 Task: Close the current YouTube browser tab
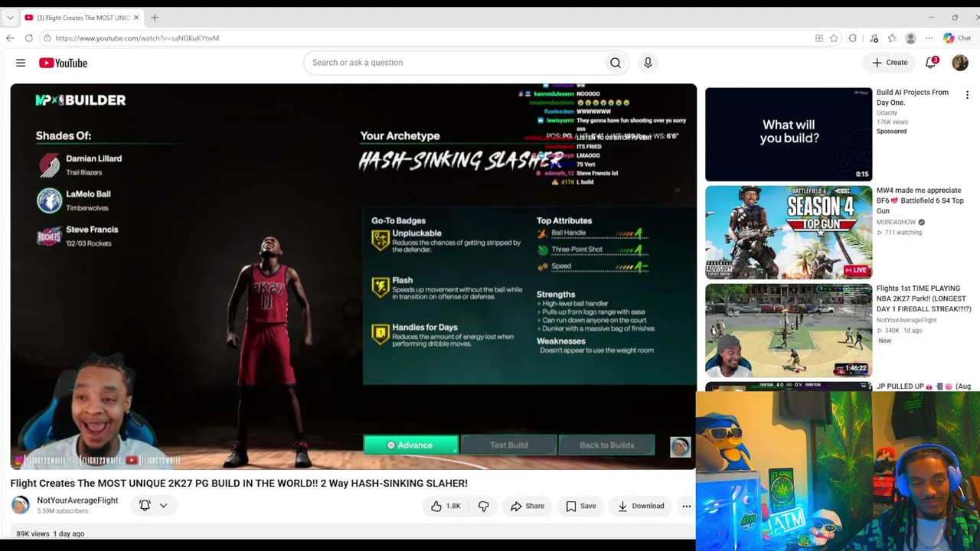pyautogui.click(x=136, y=18)
